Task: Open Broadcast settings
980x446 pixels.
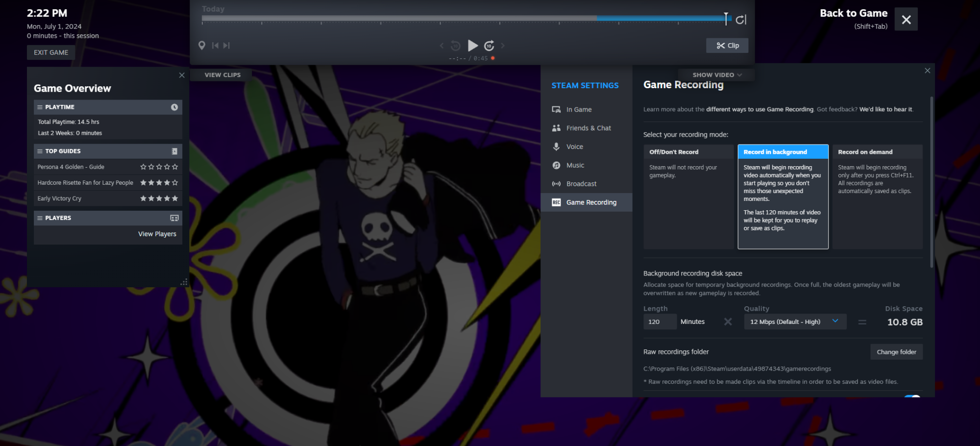Action: pos(587,184)
